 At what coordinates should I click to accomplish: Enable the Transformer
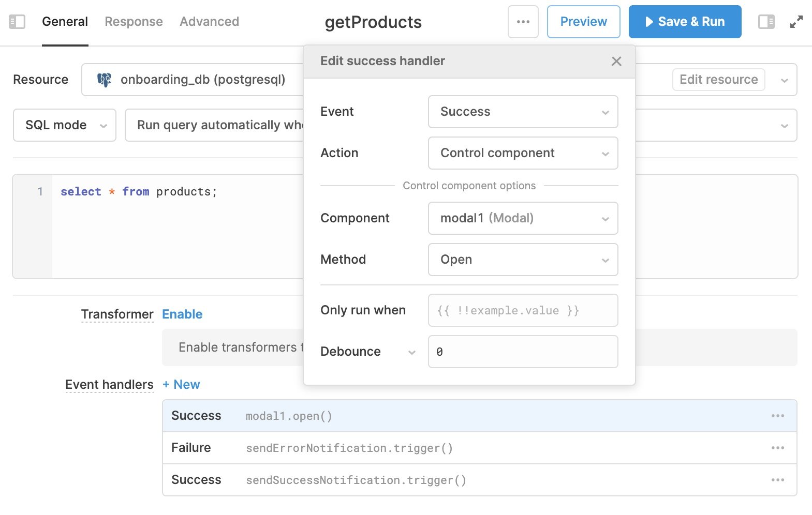[x=182, y=314]
